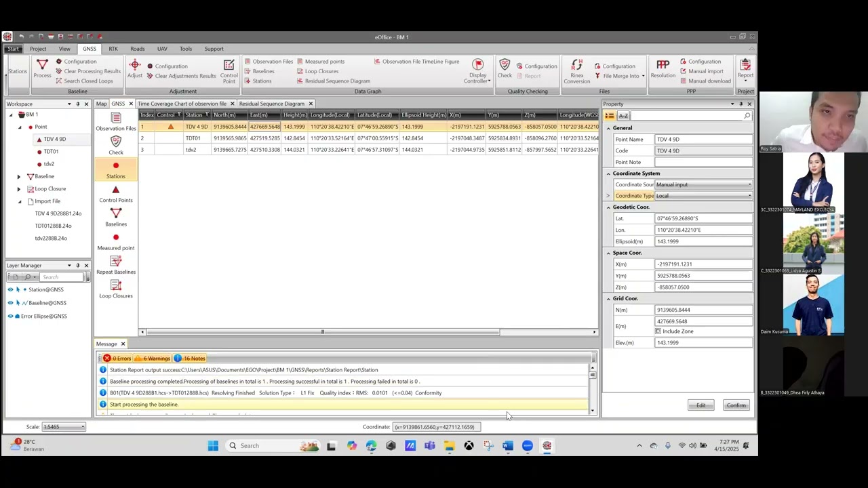Viewport: 868px width, 488px height.
Task: Open the Scale dropdown
Action: (x=64, y=427)
